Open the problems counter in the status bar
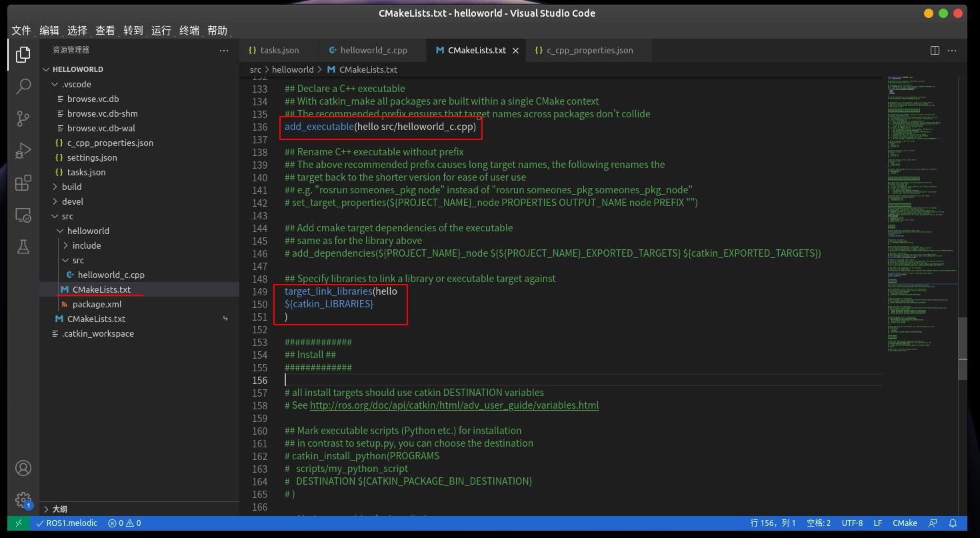This screenshot has height=538, width=980. click(x=123, y=523)
